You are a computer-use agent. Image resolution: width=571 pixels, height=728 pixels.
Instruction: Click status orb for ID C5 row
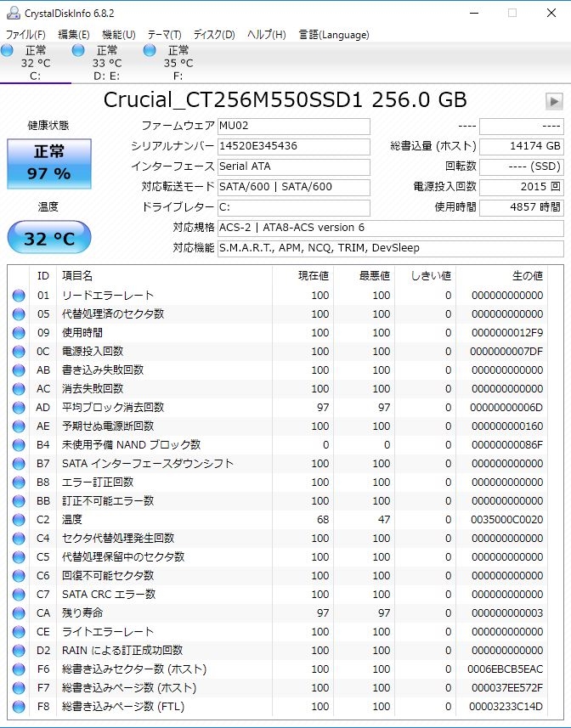tap(19, 557)
